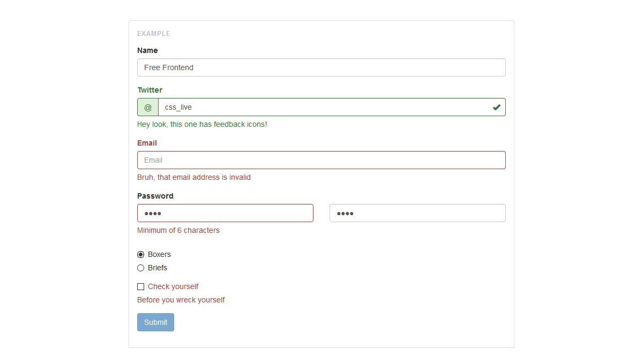Click the Twitter field containing css_live
643x364 pixels.
tap(332, 107)
